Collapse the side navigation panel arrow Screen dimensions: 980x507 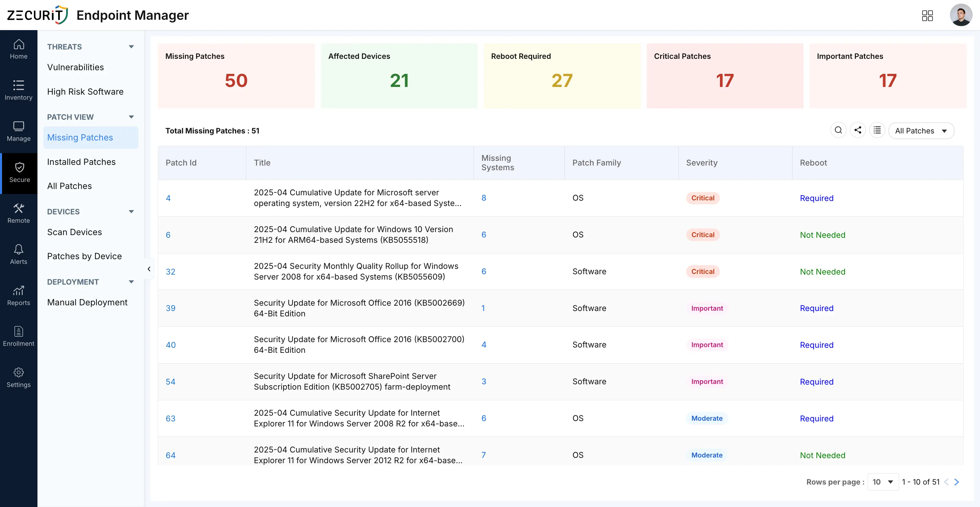click(x=149, y=269)
